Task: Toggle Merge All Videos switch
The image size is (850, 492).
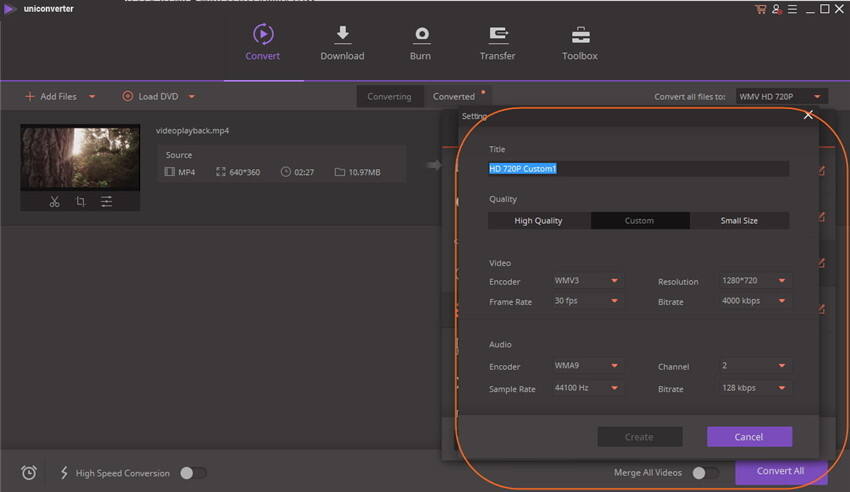Action: point(706,473)
